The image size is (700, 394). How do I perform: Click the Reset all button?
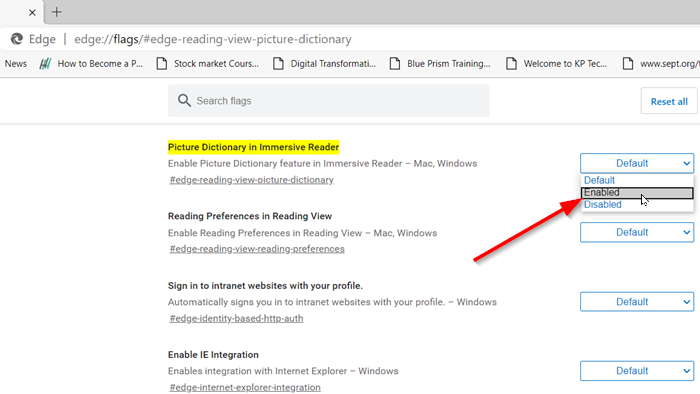(x=669, y=101)
